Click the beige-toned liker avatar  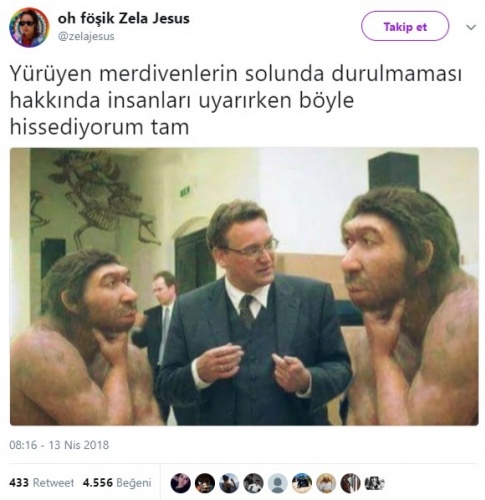click(x=326, y=483)
